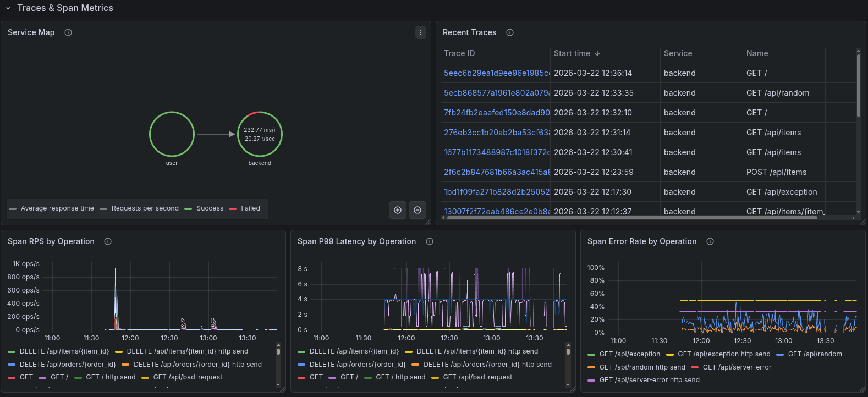Show info tooltip for Service Map panel
Screen dimensions: 868x397
coord(68,32)
